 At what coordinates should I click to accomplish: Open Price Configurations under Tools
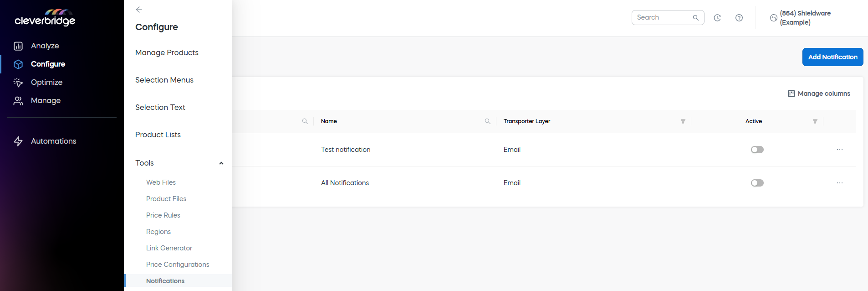point(178,265)
